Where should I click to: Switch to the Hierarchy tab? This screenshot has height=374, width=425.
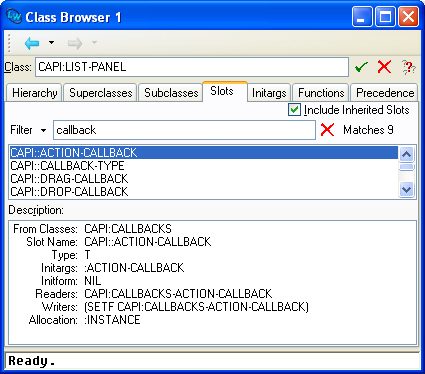tap(34, 93)
